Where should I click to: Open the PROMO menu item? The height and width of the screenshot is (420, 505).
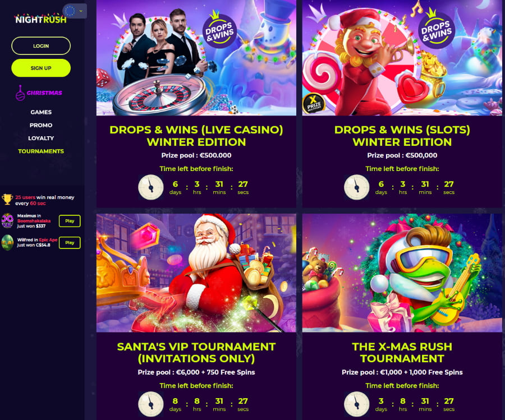click(41, 125)
